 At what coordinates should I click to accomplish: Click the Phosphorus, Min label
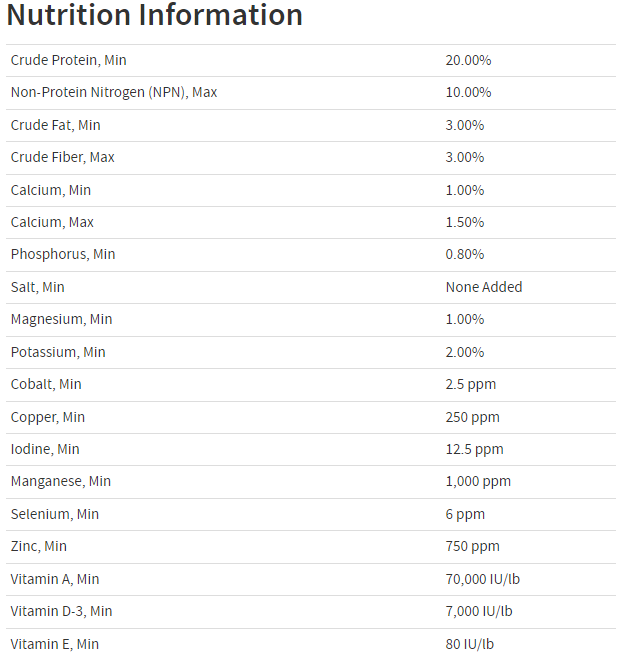pos(63,254)
